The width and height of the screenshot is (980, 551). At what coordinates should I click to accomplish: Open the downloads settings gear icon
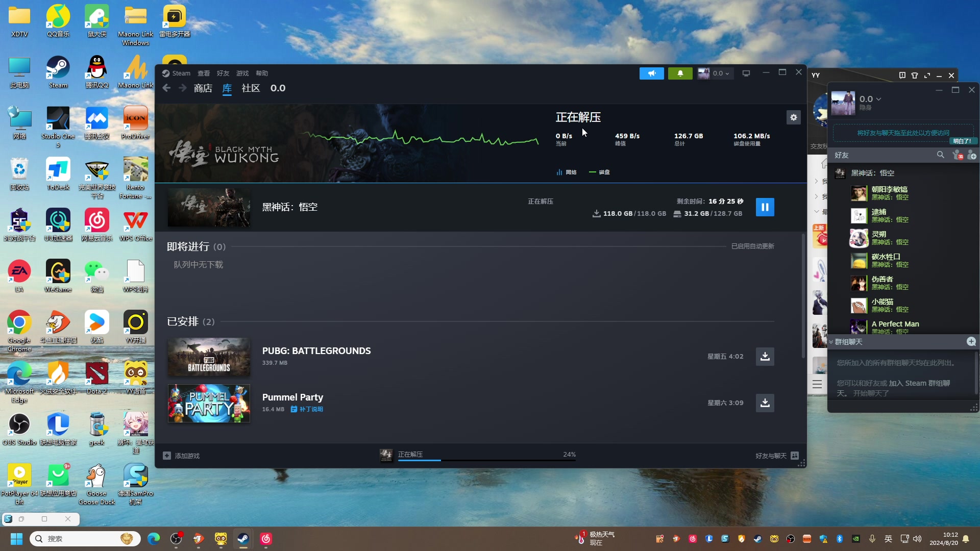pyautogui.click(x=794, y=117)
